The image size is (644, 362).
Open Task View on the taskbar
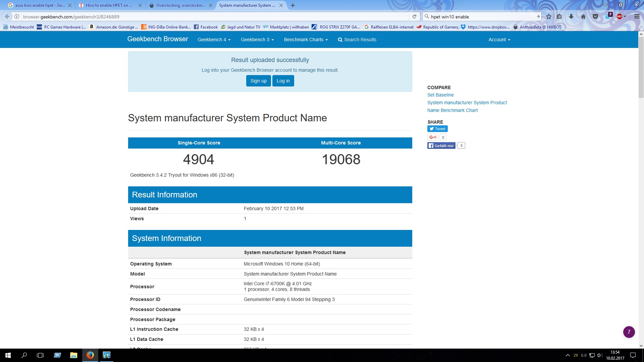coord(40,355)
